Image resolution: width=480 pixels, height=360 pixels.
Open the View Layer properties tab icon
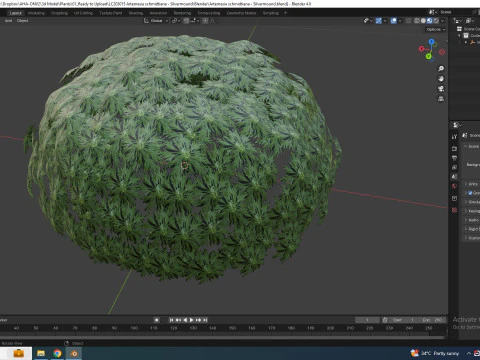point(454,167)
